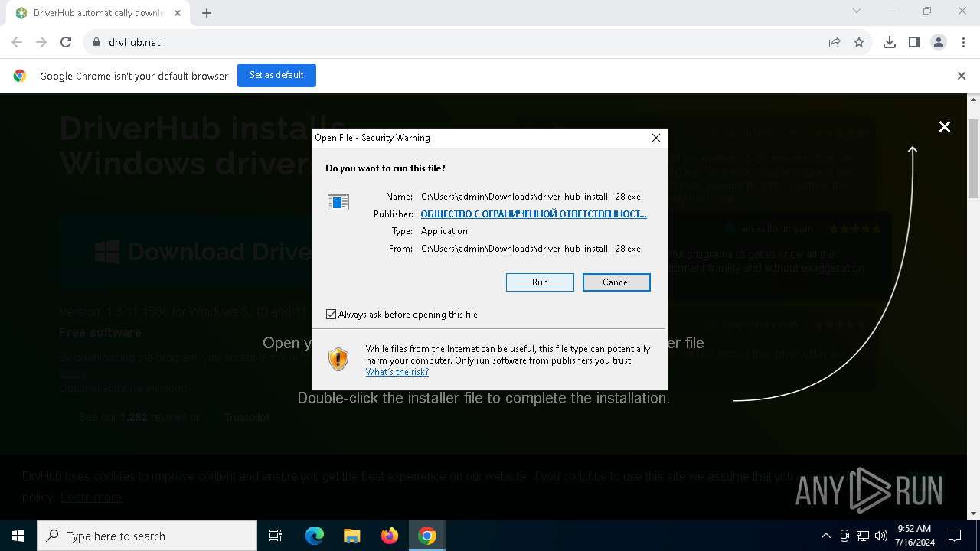Dismiss the default browser infobar
This screenshot has width=980, height=551.
pyautogui.click(x=962, y=76)
